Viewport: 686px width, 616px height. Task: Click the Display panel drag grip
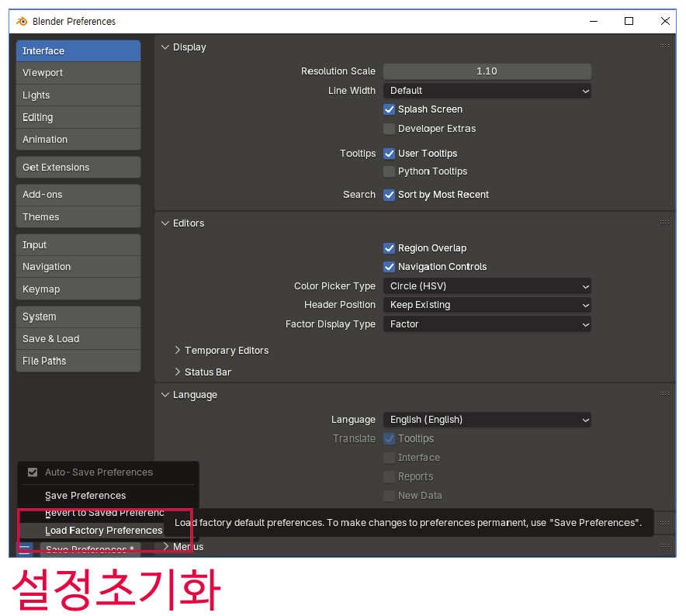(664, 46)
